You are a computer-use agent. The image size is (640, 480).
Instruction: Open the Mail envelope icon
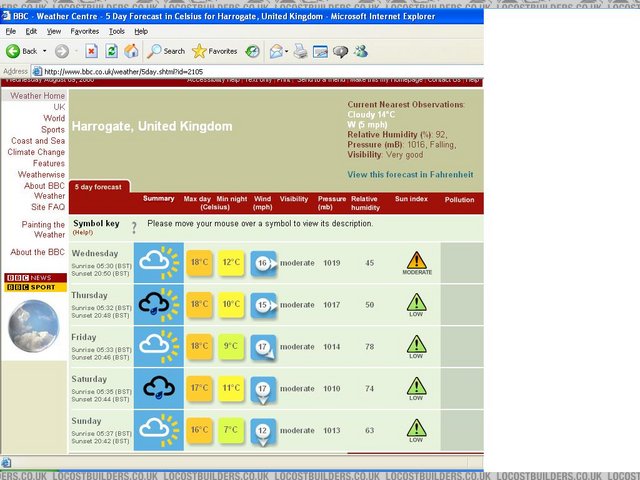(x=276, y=51)
